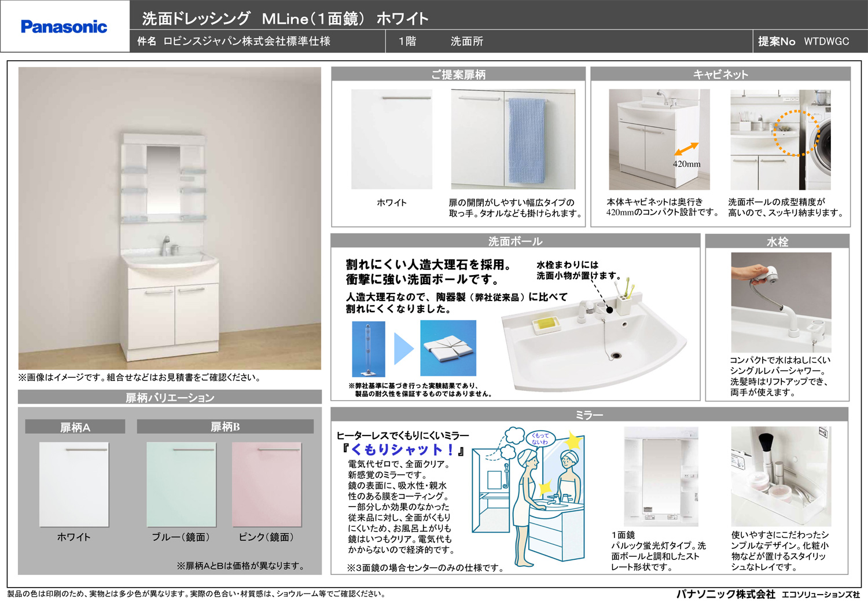Open the cabinet beside washing machine photo

781,140
